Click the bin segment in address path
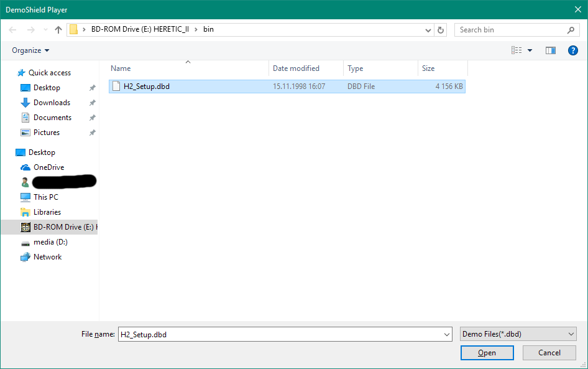 [x=208, y=29]
